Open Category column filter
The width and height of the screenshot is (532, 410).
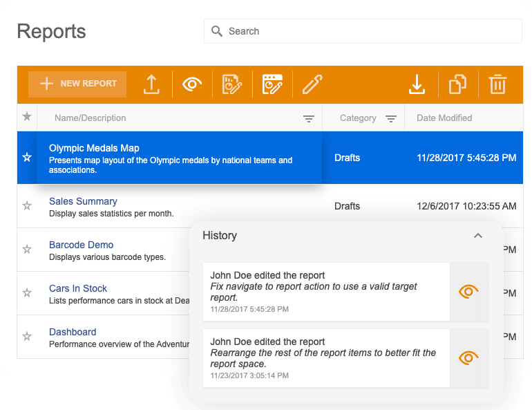click(x=390, y=119)
